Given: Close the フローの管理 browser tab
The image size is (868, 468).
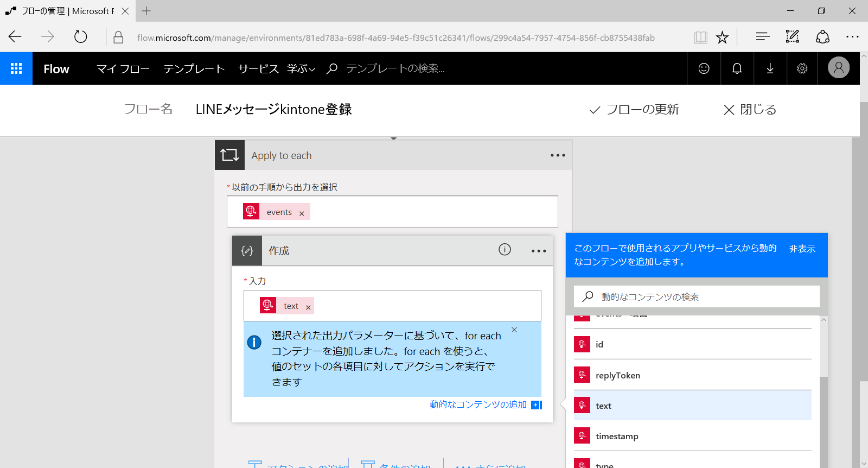Looking at the screenshot, I should click(x=125, y=11).
